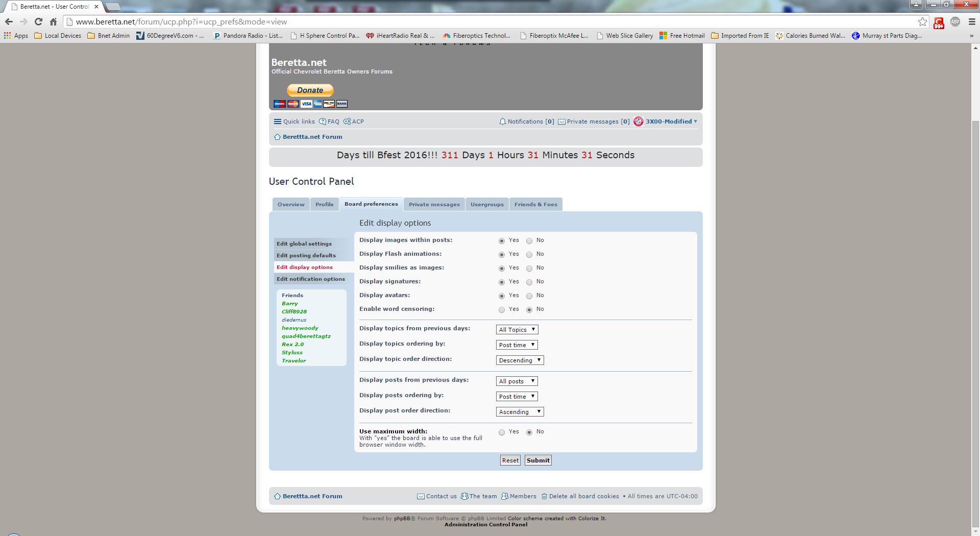This screenshot has height=536, width=980.
Task: Bookmark page with star icon
Action: tap(922, 21)
